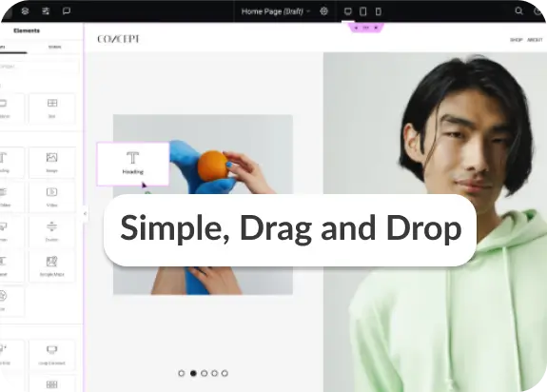Viewport: 547px width, 392px height.
Task: Collapse the Elements panel with arrow handle
Action: 85,213
